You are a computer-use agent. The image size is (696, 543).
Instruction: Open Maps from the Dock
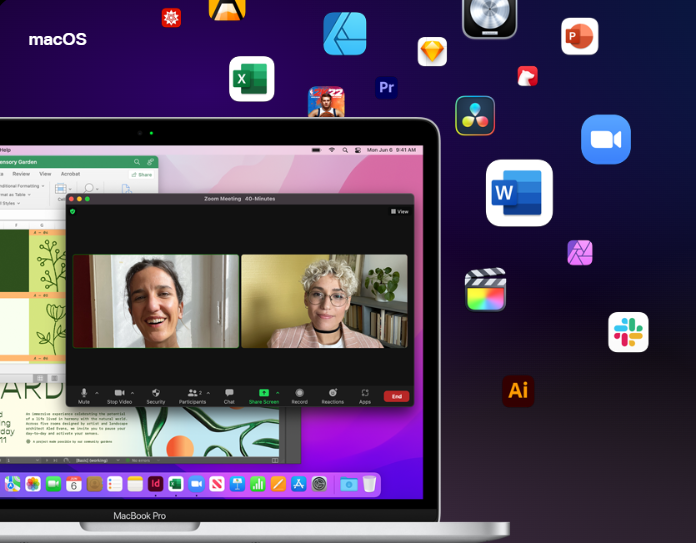tap(12, 484)
